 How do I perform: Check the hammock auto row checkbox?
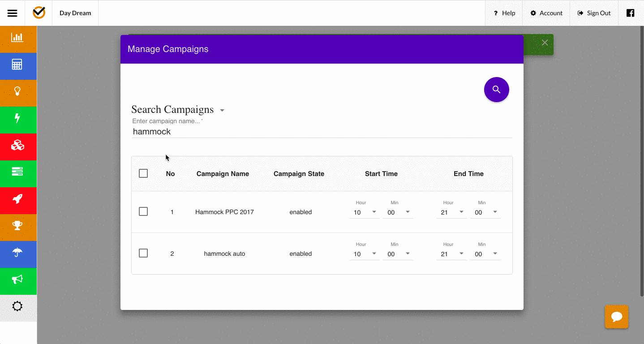[x=143, y=253]
